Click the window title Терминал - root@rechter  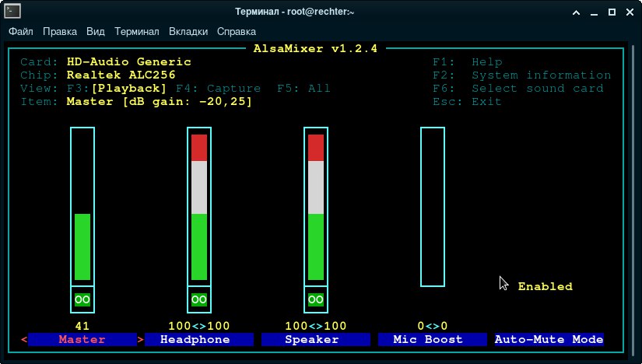point(294,12)
